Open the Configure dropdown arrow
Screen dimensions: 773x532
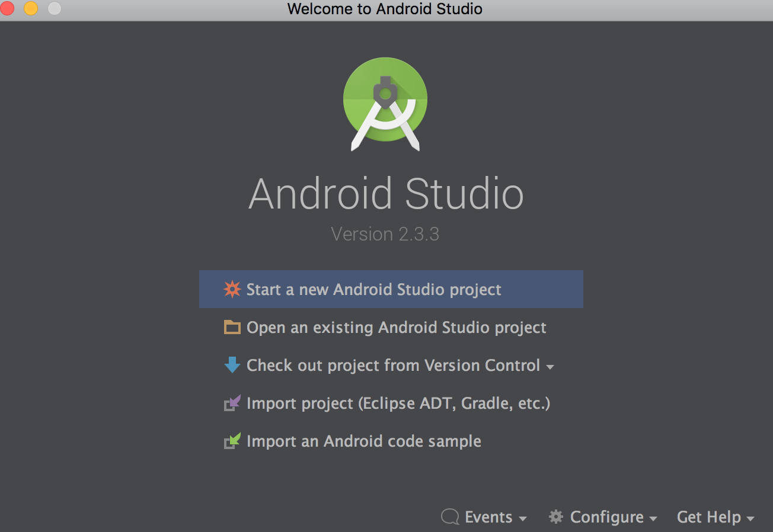coord(653,518)
